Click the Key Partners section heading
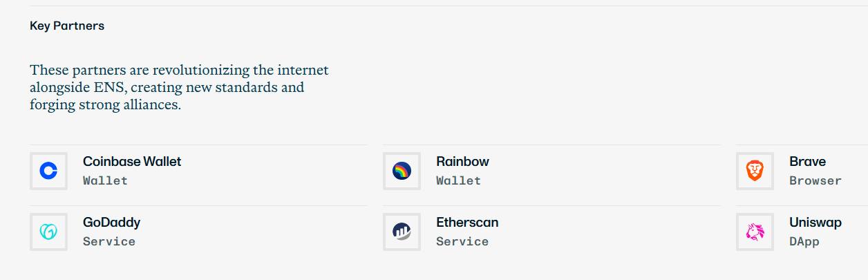 [67, 26]
